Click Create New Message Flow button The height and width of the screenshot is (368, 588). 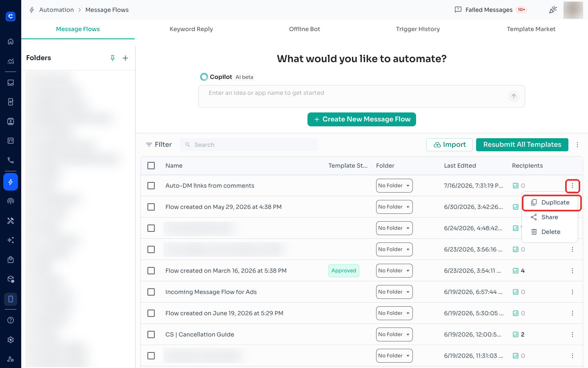click(362, 119)
